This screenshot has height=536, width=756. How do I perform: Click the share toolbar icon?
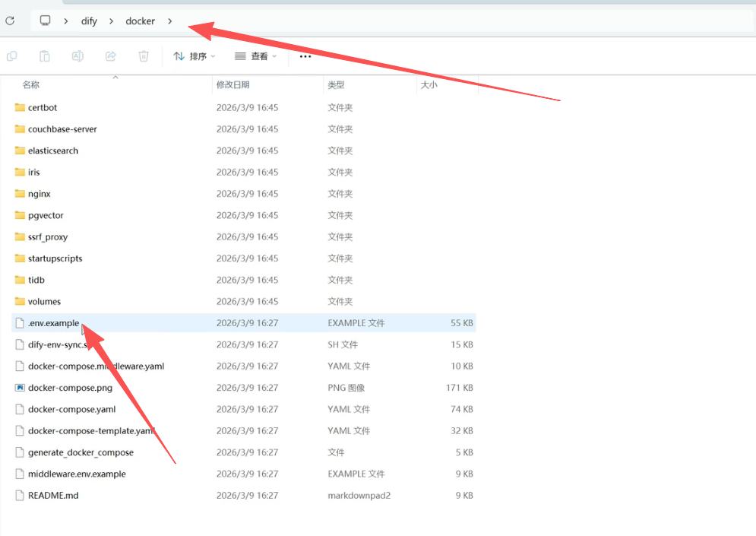click(x=111, y=56)
